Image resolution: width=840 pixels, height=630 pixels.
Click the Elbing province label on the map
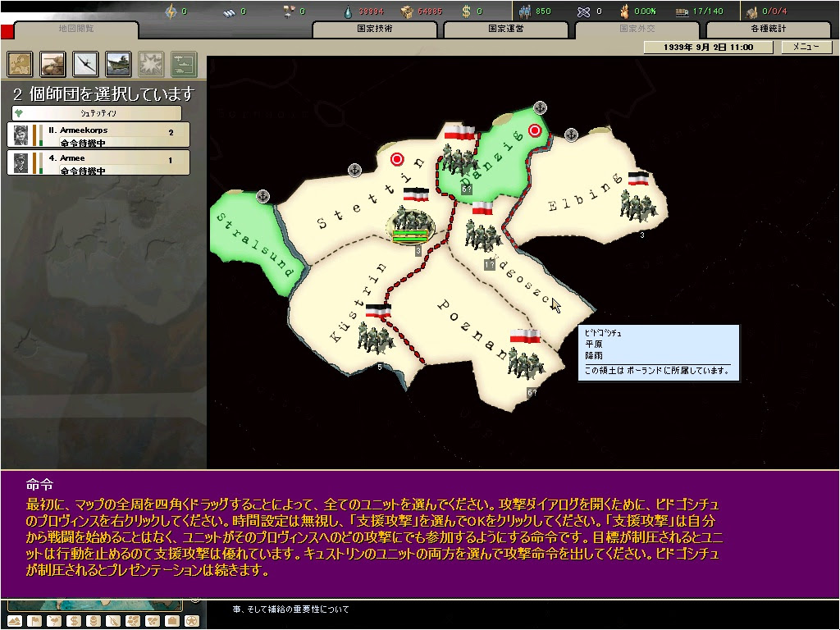(x=584, y=192)
